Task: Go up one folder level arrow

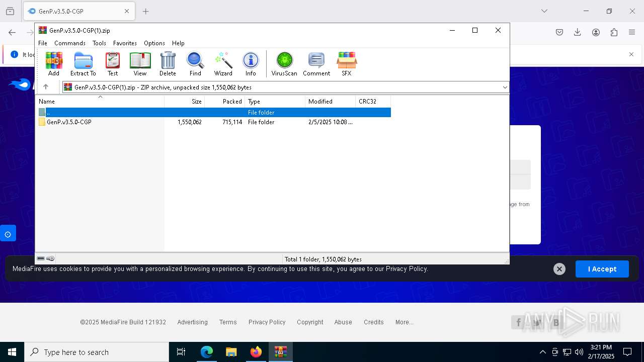Action: [x=46, y=87]
